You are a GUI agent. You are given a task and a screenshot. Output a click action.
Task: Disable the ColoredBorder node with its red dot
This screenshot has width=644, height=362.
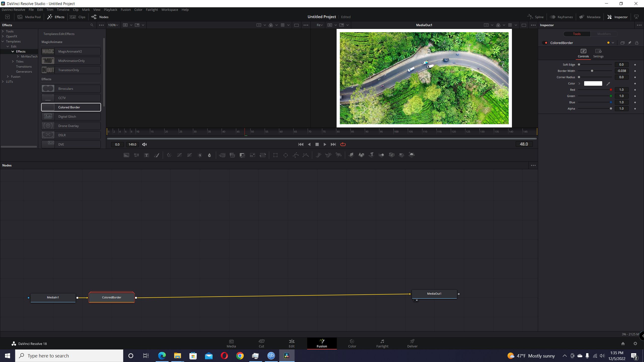pos(546,43)
